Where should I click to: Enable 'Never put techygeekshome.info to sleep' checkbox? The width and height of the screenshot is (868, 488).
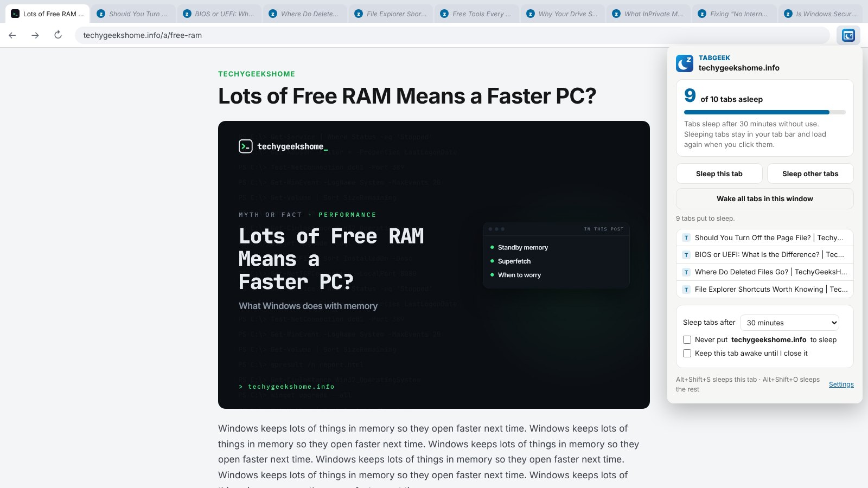[687, 340]
